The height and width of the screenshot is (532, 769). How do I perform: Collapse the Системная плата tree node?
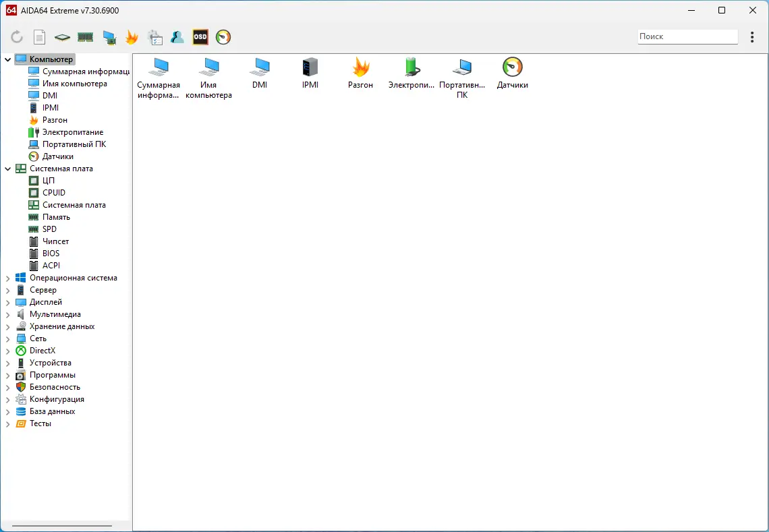(8, 169)
